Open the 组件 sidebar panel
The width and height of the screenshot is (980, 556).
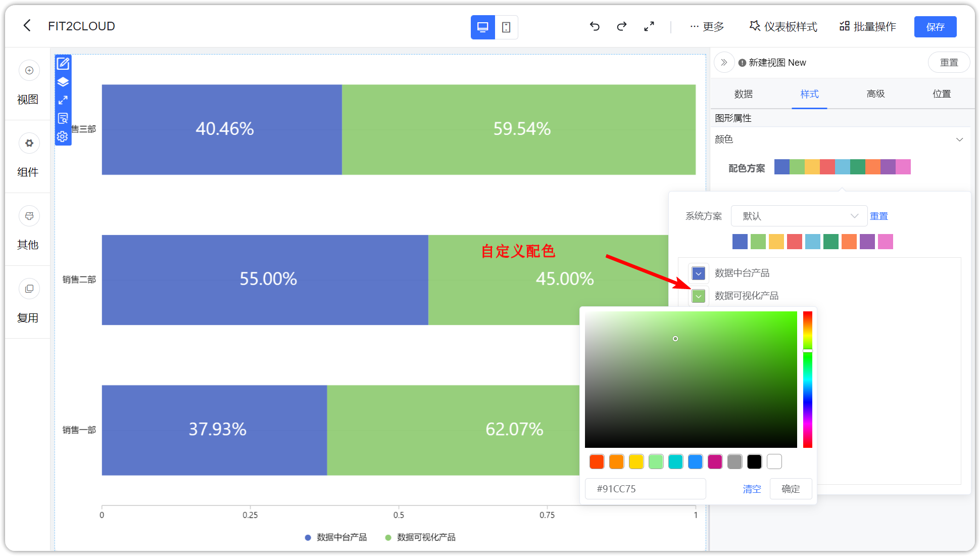tap(28, 156)
